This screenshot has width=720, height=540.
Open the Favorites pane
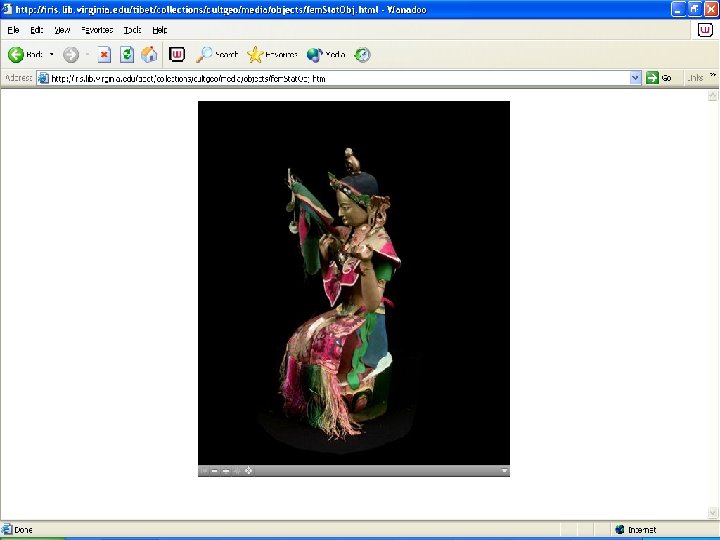tap(272, 55)
